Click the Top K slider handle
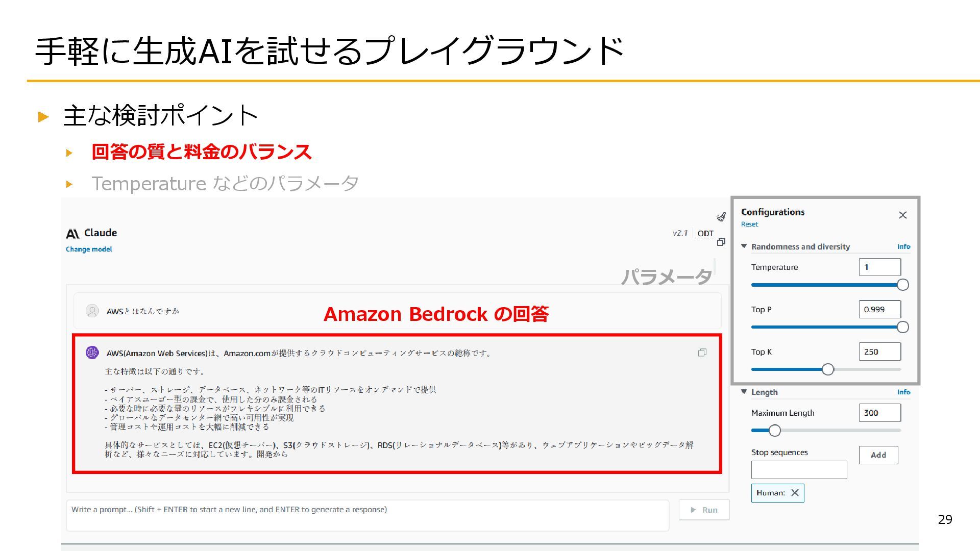The width and height of the screenshot is (980, 551). pyautogui.click(x=828, y=369)
